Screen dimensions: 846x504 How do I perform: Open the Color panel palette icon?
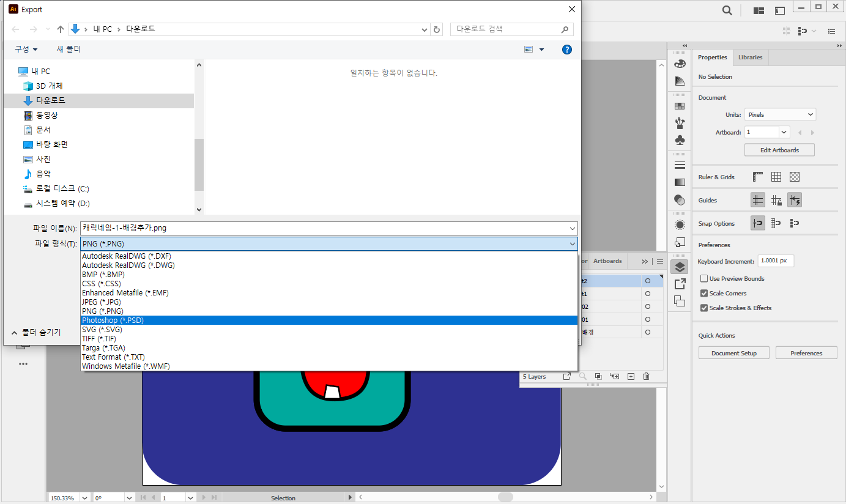point(680,64)
